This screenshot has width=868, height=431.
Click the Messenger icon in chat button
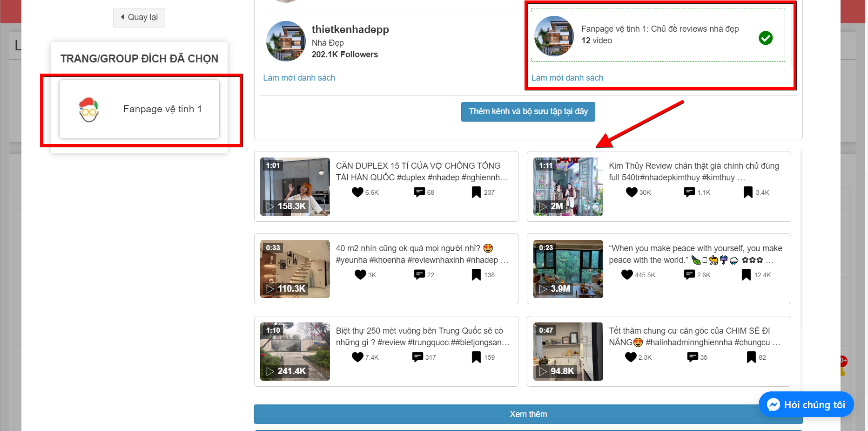(x=774, y=404)
